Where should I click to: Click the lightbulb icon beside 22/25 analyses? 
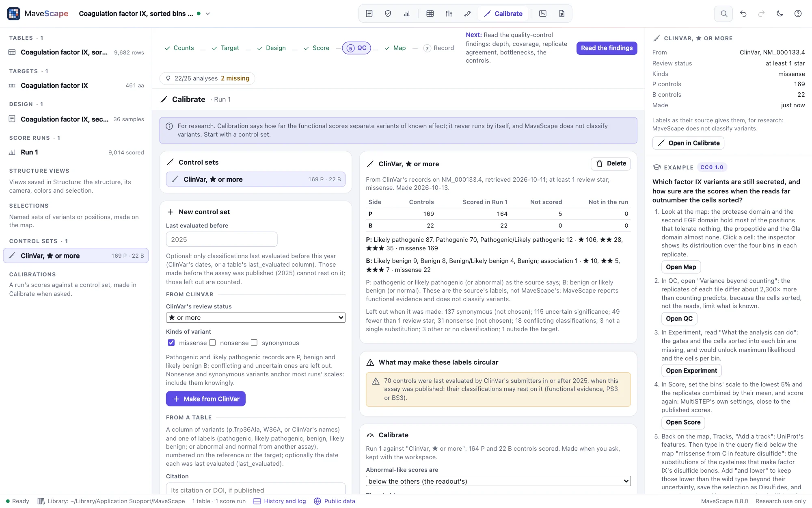coord(168,78)
